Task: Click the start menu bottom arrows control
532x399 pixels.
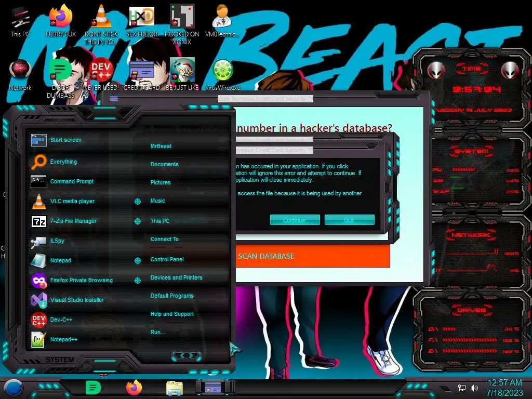Action: [187, 356]
